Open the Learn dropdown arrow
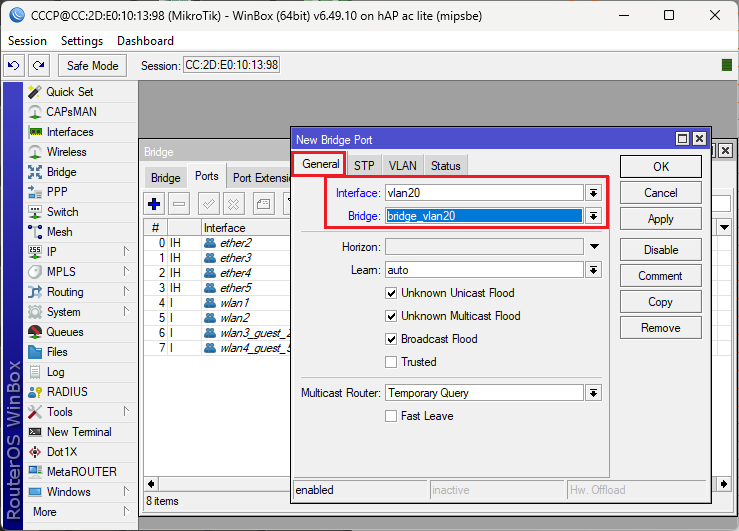 pos(593,270)
